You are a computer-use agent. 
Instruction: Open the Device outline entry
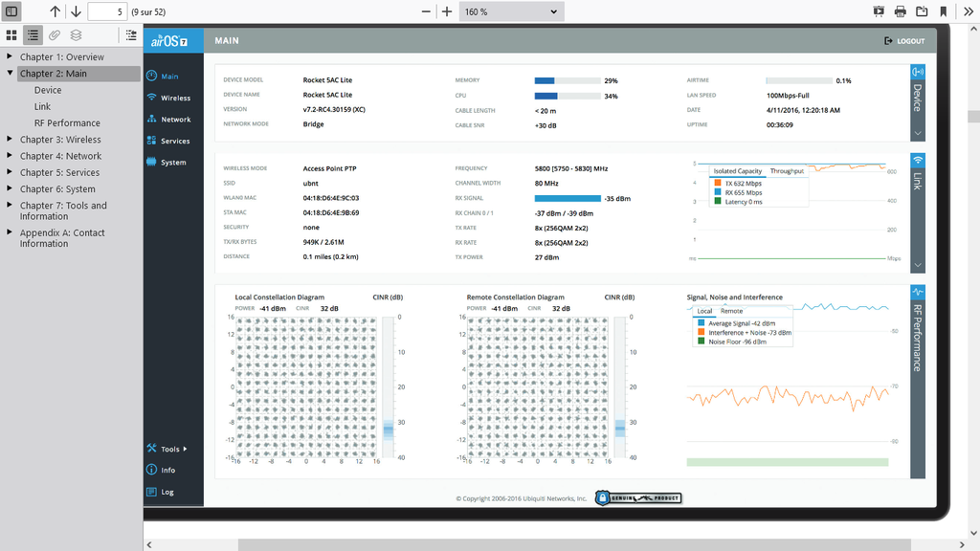(48, 90)
